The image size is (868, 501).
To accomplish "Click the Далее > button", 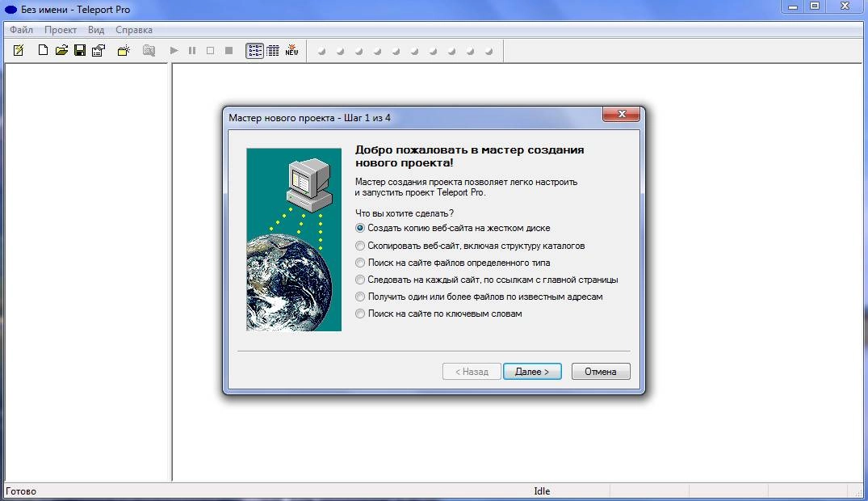I will click(532, 372).
